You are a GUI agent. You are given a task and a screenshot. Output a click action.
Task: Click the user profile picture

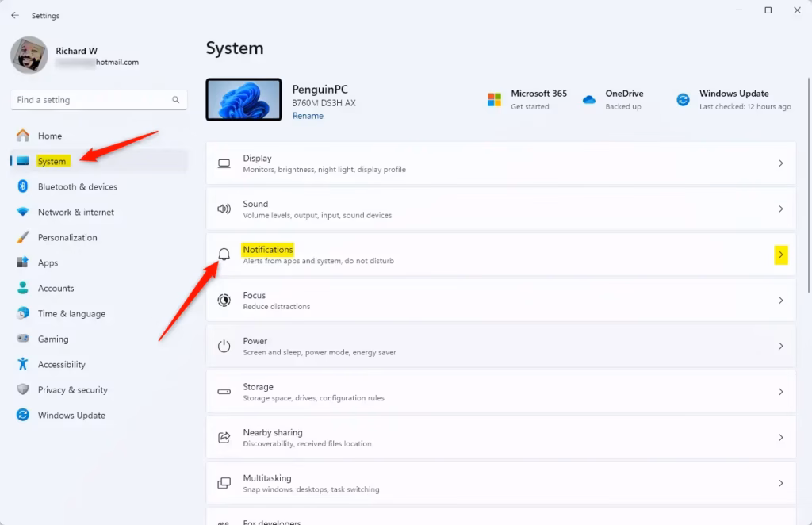click(29, 55)
